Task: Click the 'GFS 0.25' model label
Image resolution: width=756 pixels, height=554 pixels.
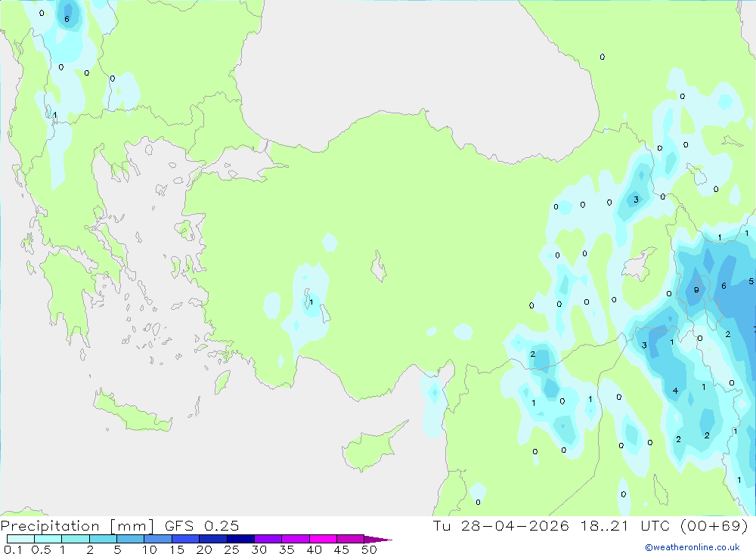Action: (x=202, y=525)
